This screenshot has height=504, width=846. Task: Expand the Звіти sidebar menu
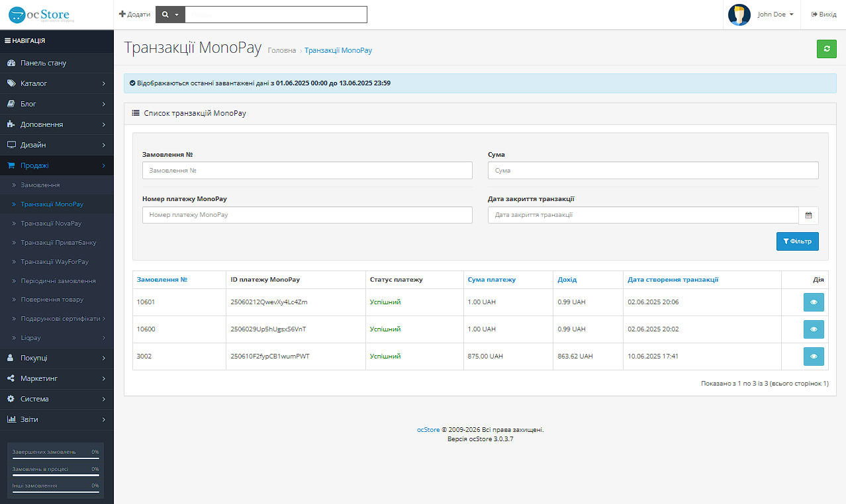pos(57,419)
